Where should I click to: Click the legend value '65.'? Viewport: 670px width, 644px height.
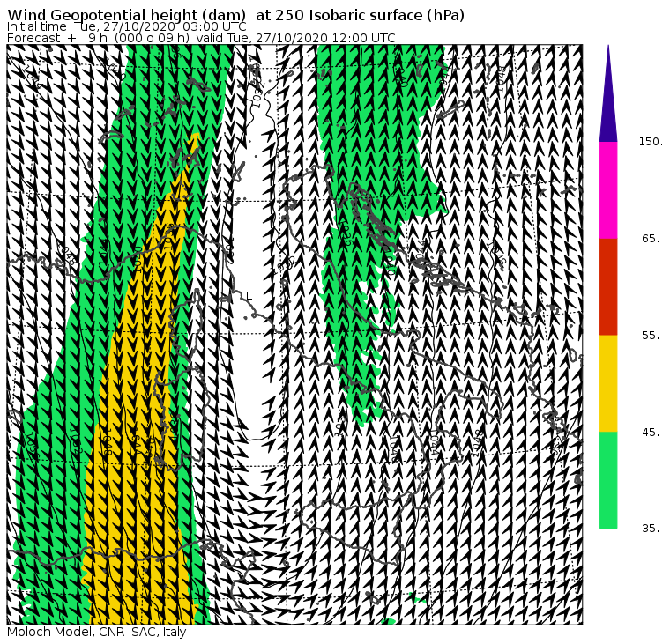(x=651, y=239)
